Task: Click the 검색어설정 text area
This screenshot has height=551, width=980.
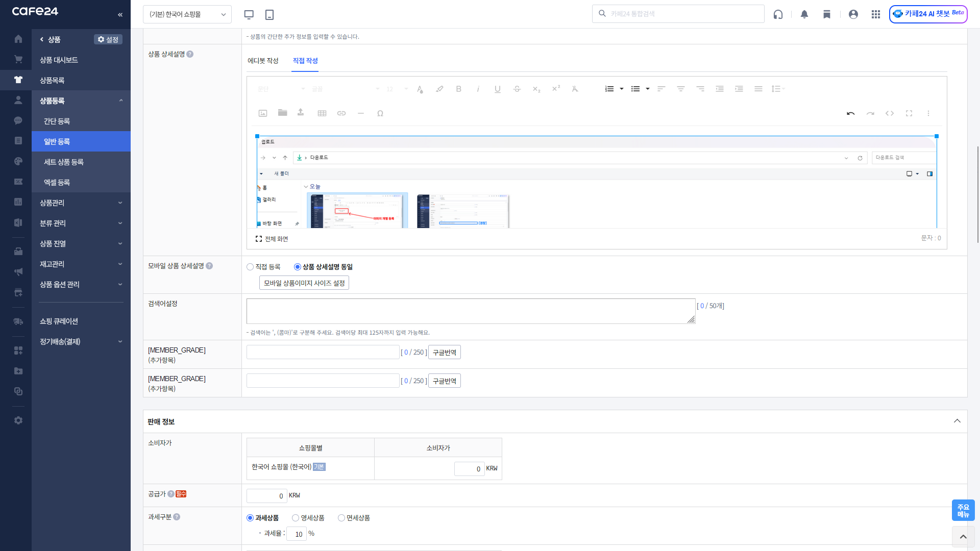Action: pos(471,311)
